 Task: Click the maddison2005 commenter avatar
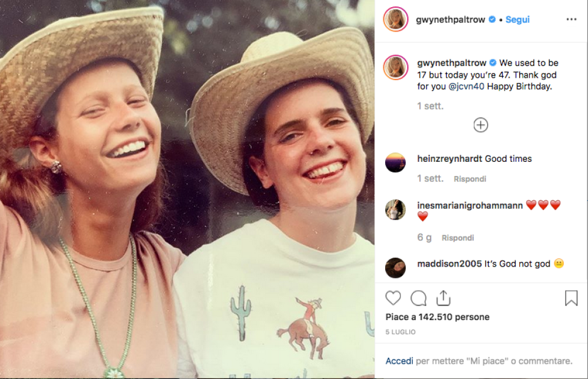point(396,268)
